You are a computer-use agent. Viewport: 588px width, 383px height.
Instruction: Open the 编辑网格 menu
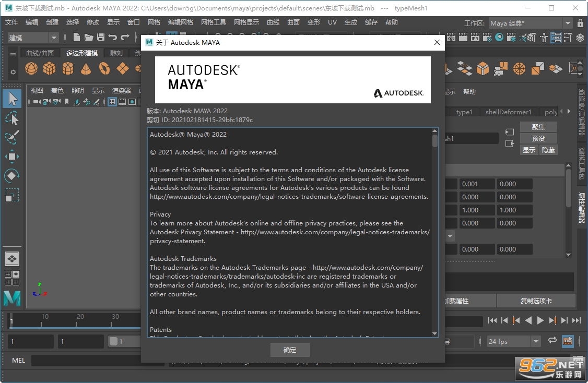point(180,22)
